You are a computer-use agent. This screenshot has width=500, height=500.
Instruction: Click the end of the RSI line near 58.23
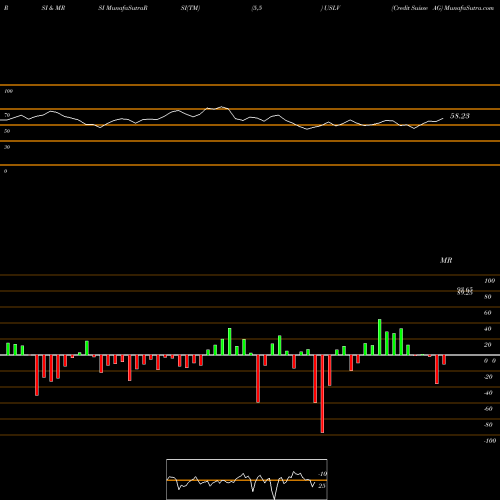tap(443, 118)
